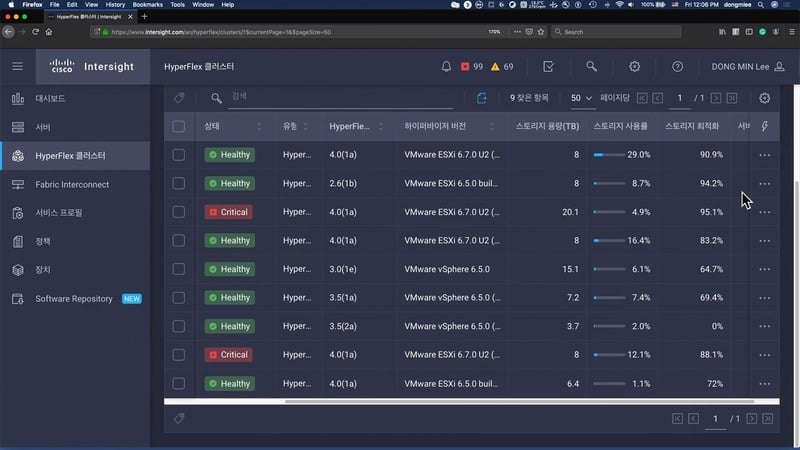Check the row with version 2.6(1b)
This screenshot has height=450, width=800.
pos(179,183)
